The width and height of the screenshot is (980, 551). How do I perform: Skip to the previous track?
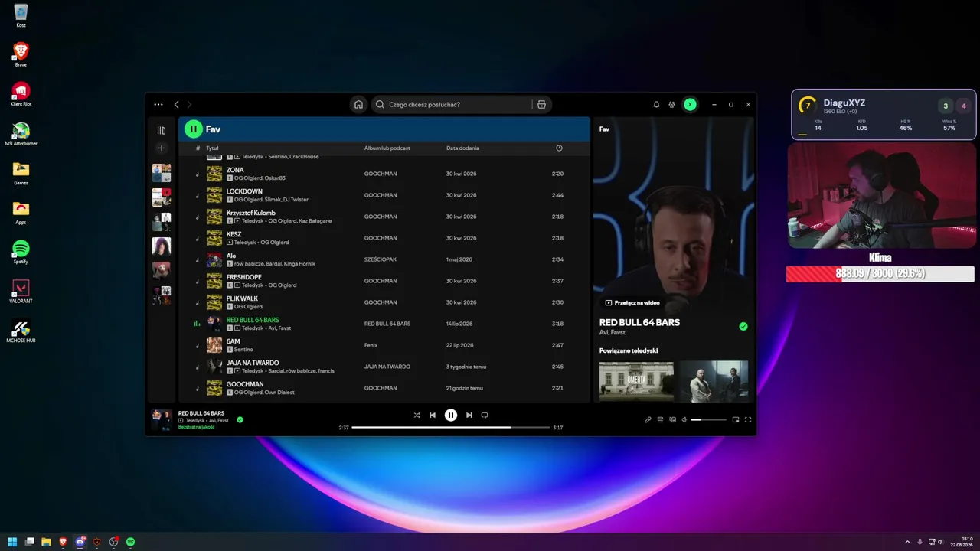pyautogui.click(x=433, y=416)
